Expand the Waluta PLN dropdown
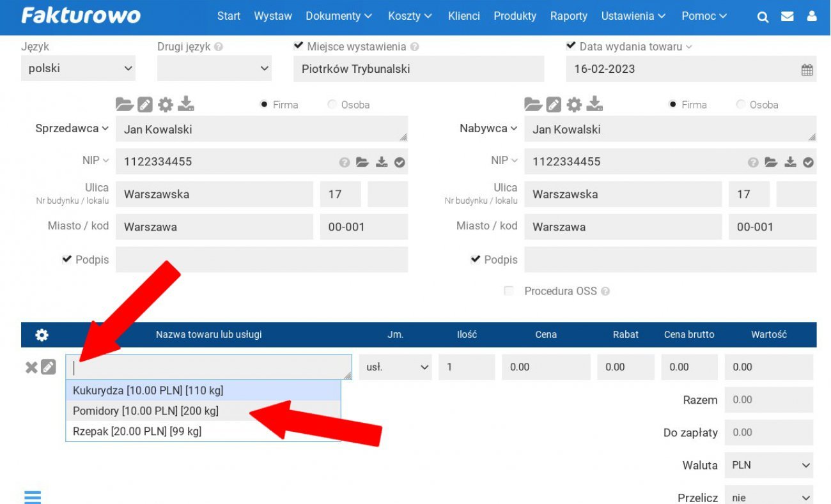The width and height of the screenshot is (831, 504). coord(769,465)
